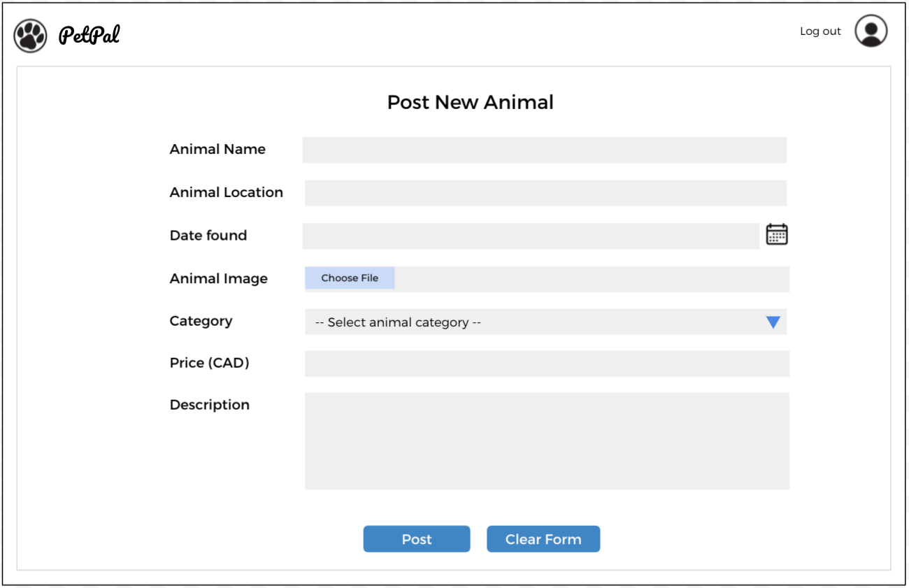
Task: Click the Category label
Action: [201, 321]
